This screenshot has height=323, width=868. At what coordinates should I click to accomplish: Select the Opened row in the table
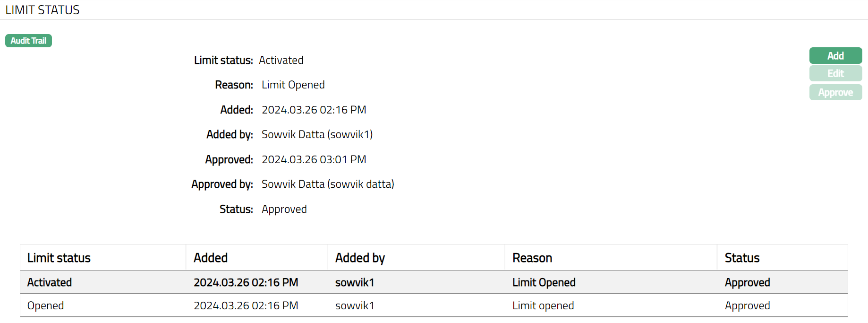point(45,306)
